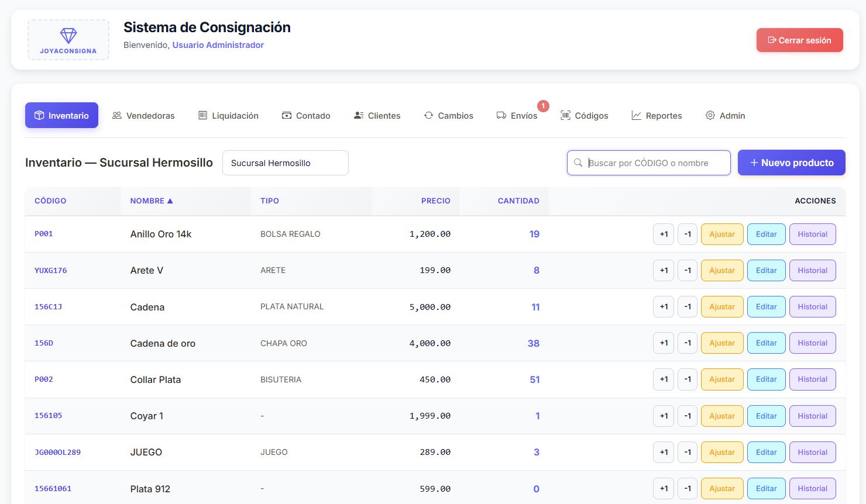Click the Reportes chart icon
The image size is (866, 504).
point(637,116)
